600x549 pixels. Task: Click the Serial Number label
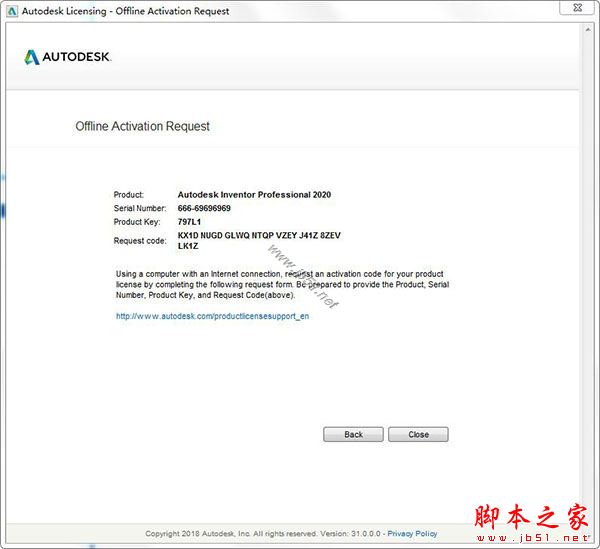(140, 208)
